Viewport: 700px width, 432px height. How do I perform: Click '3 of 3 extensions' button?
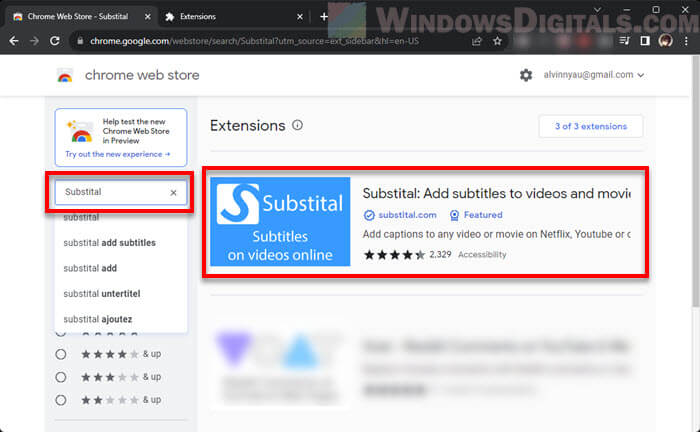[591, 126]
